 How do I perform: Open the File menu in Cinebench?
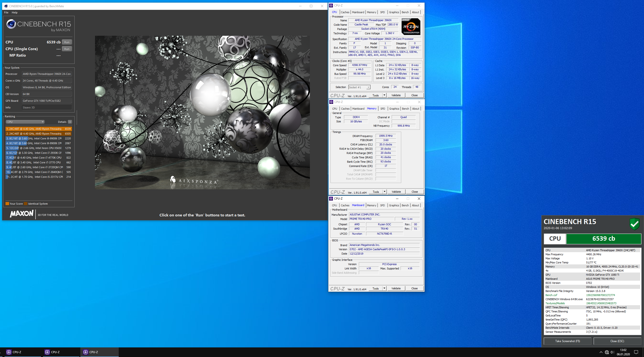[6, 12]
